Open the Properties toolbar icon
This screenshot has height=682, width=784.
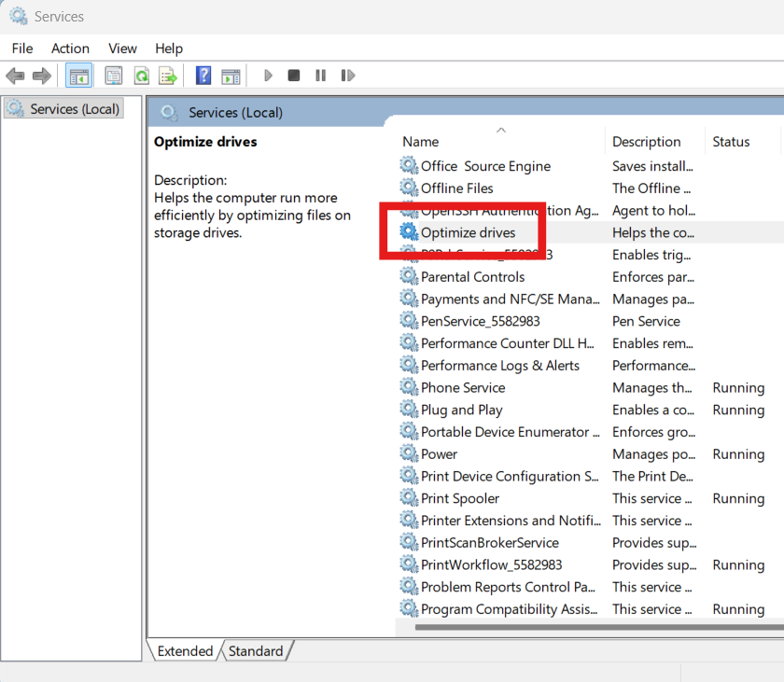tap(113, 76)
